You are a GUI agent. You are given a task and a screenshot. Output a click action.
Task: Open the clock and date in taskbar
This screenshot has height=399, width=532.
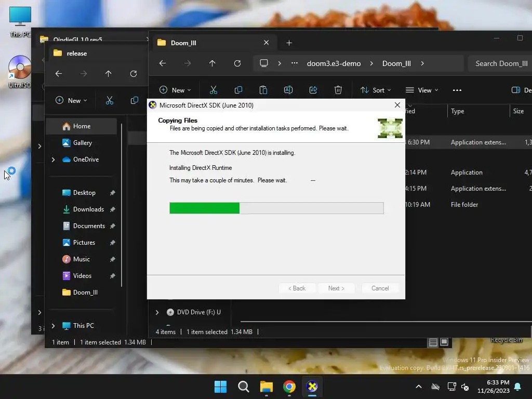pyautogui.click(x=494, y=387)
